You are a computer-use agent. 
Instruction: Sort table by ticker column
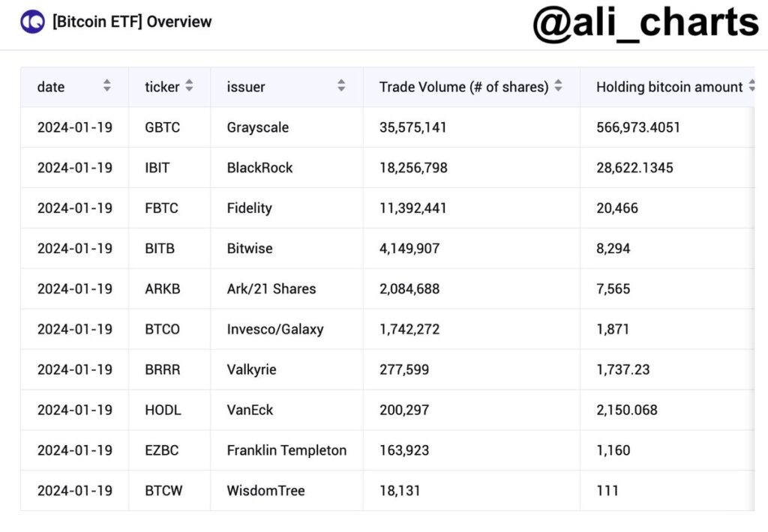pyautogui.click(x=189, y=86)
